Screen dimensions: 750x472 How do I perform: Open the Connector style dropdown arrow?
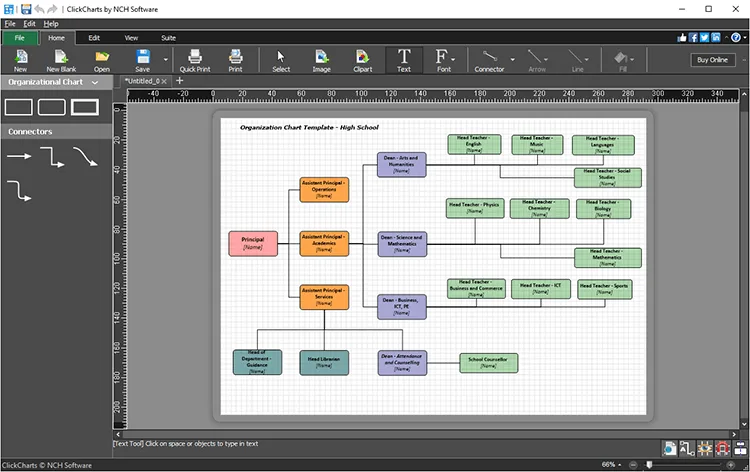point(512,60)
